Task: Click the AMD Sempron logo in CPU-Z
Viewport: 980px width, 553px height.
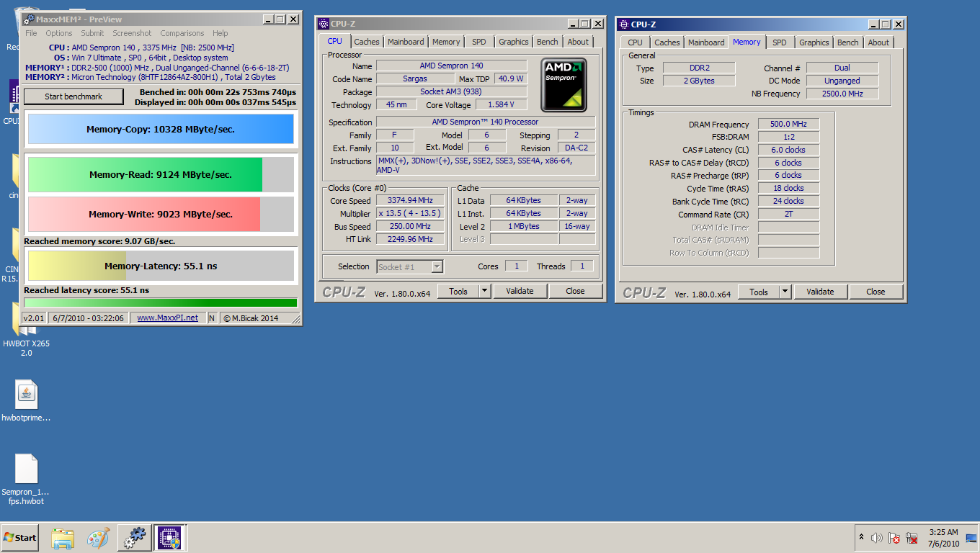Action: tap(563, 85)
